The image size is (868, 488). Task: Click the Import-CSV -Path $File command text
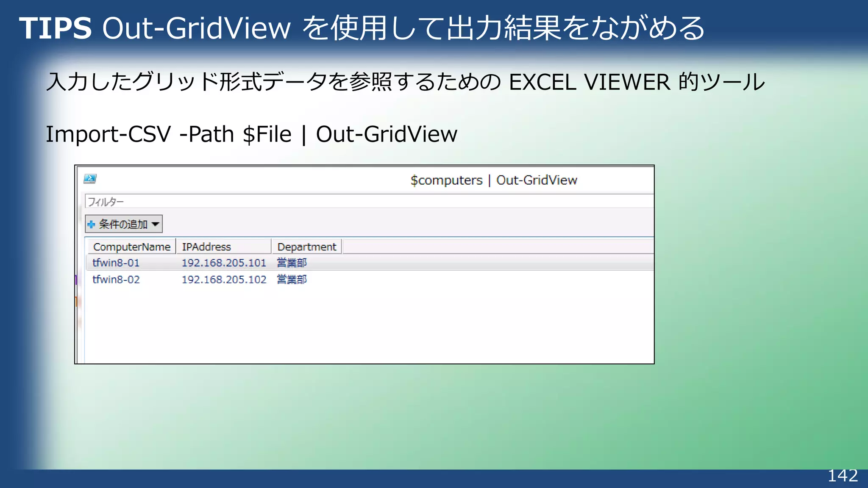(251, 134)
